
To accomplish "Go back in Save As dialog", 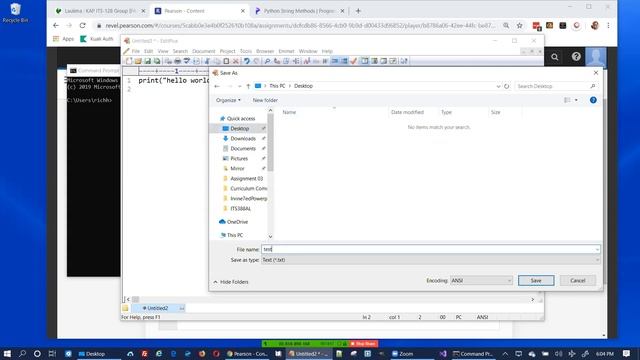I will click(217, 86).
